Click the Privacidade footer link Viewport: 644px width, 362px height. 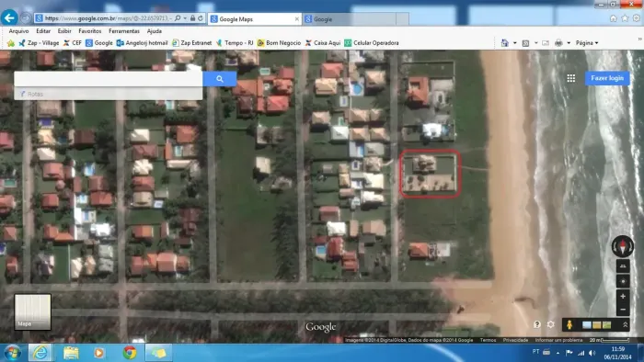coord(515,340)
